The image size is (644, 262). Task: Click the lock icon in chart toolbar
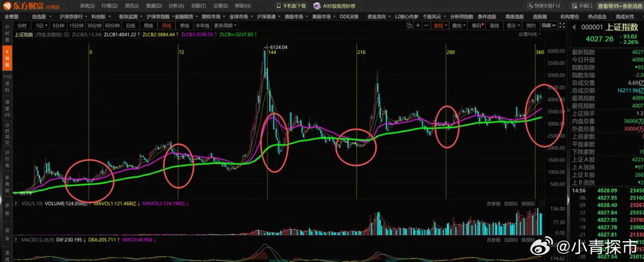point(410,26)
